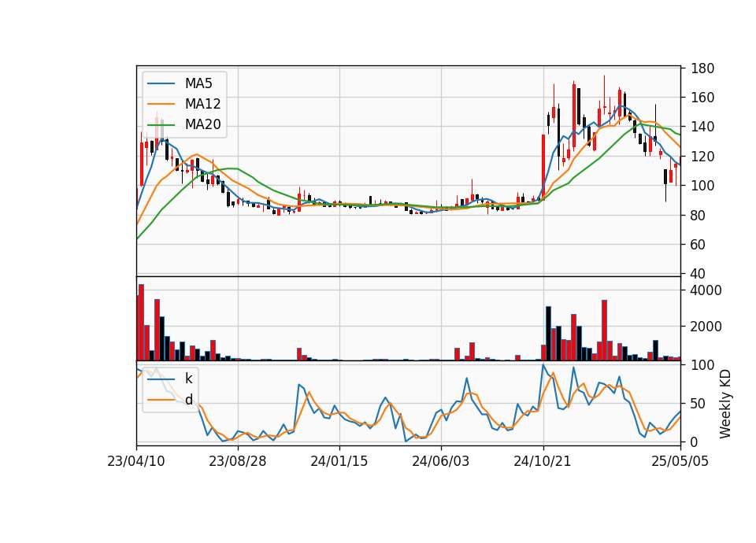Click the MA5 legend label

click(198, 83)
